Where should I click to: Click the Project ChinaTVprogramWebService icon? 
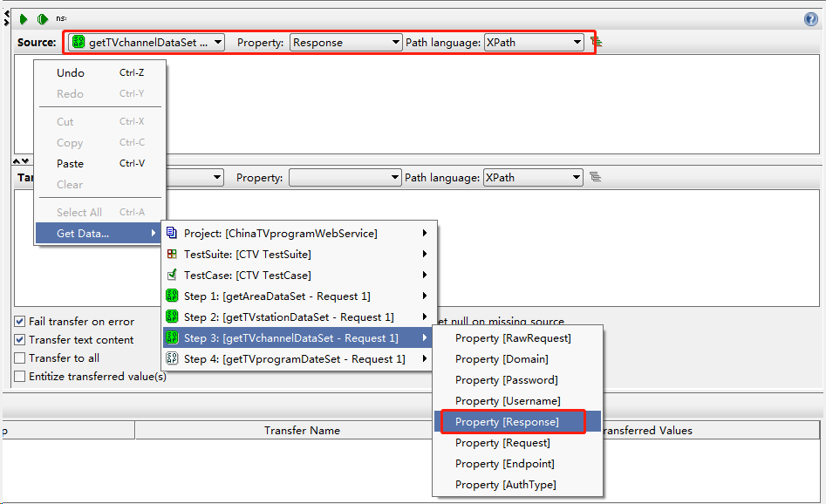(x=172, y=233)
